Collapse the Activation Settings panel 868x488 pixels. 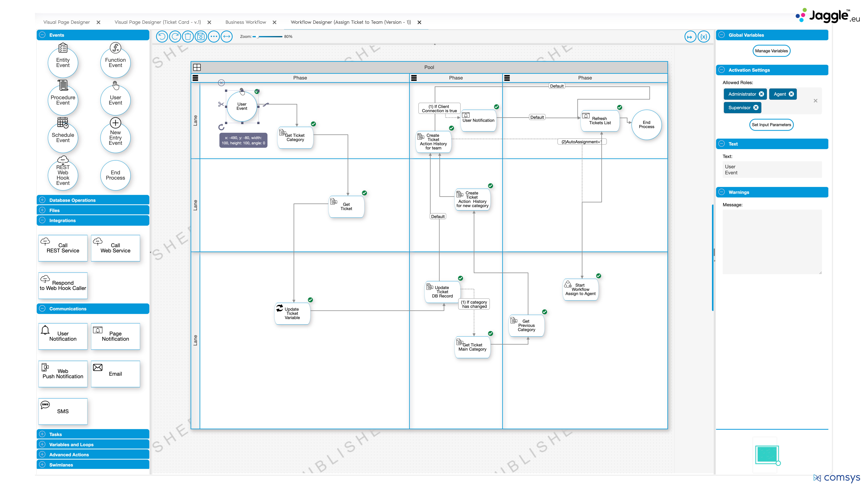(x=721, y=70)
